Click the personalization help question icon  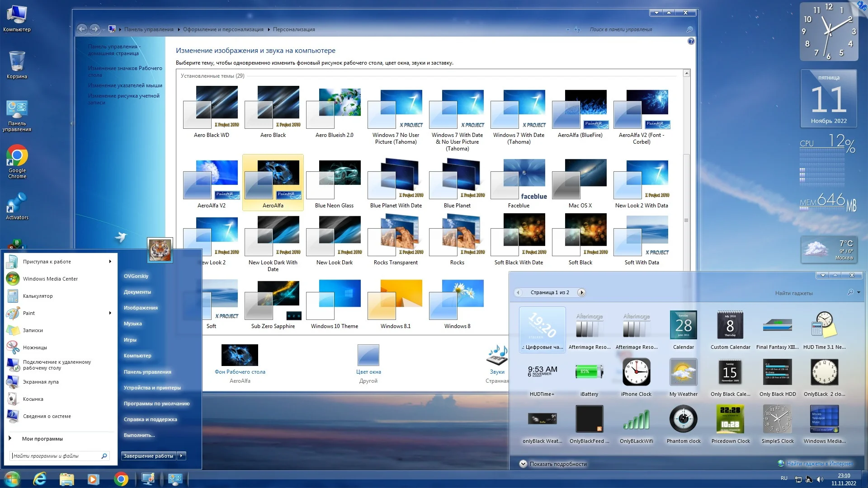pyautogui.click(x=691, y=41)
